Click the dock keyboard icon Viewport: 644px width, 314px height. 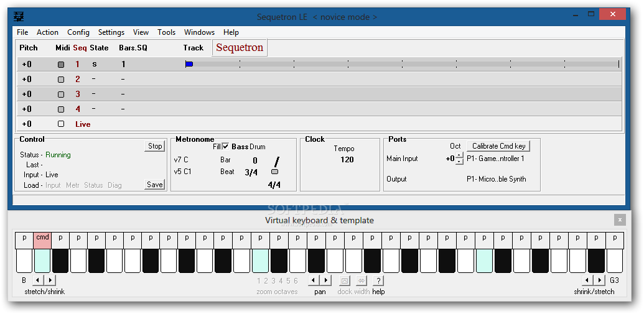click(x=345, y=280)
